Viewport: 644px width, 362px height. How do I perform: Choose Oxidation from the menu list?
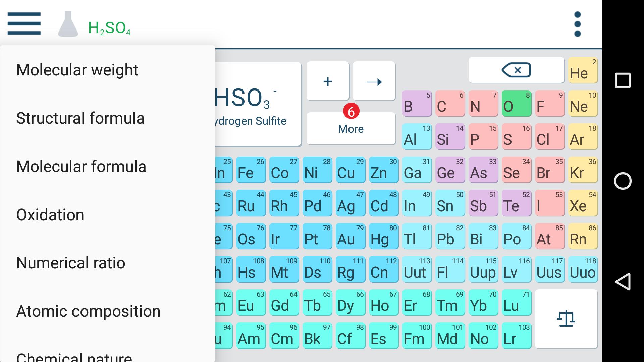pos(50,214)
